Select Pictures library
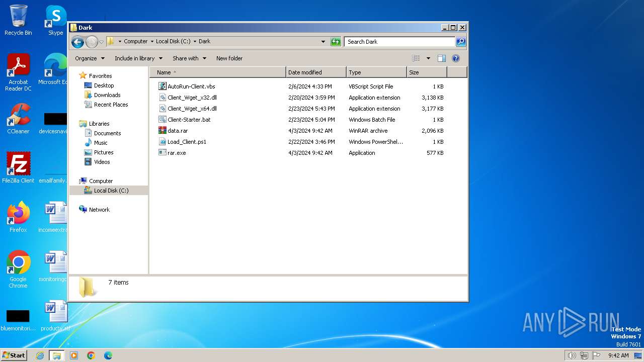644x362 pixels. pos(104,152)
